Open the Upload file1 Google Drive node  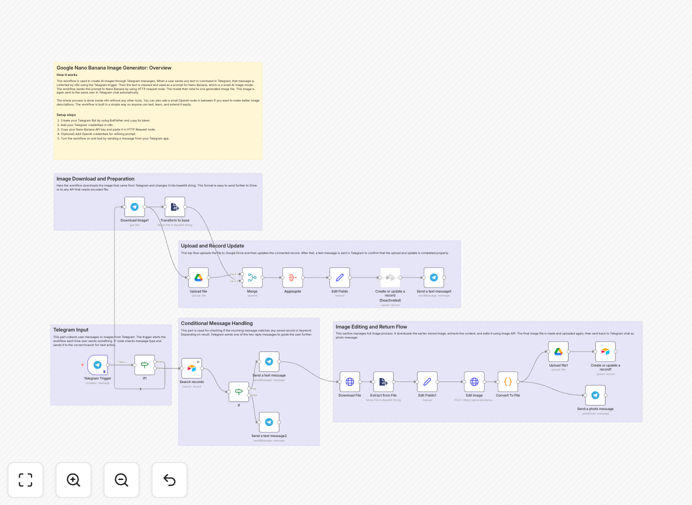[558, 352]
